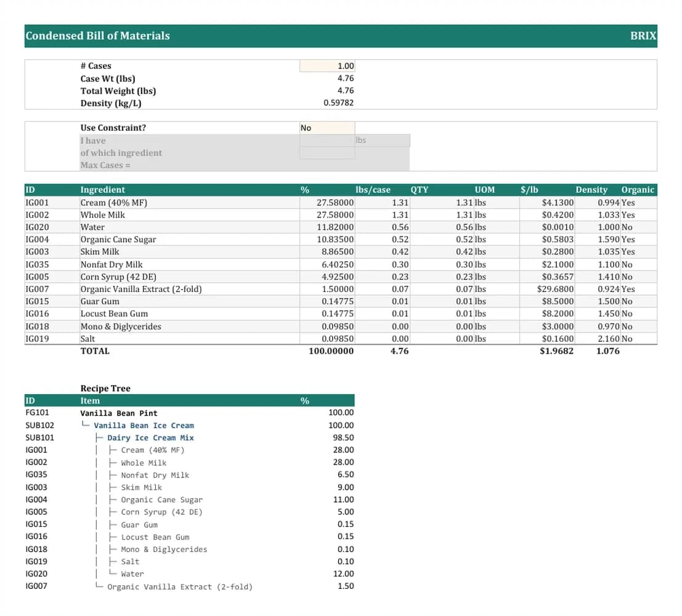Click the 'lbs/case' column header
The height and width of the screenshot is (616, 682).
tap(373, 190)
